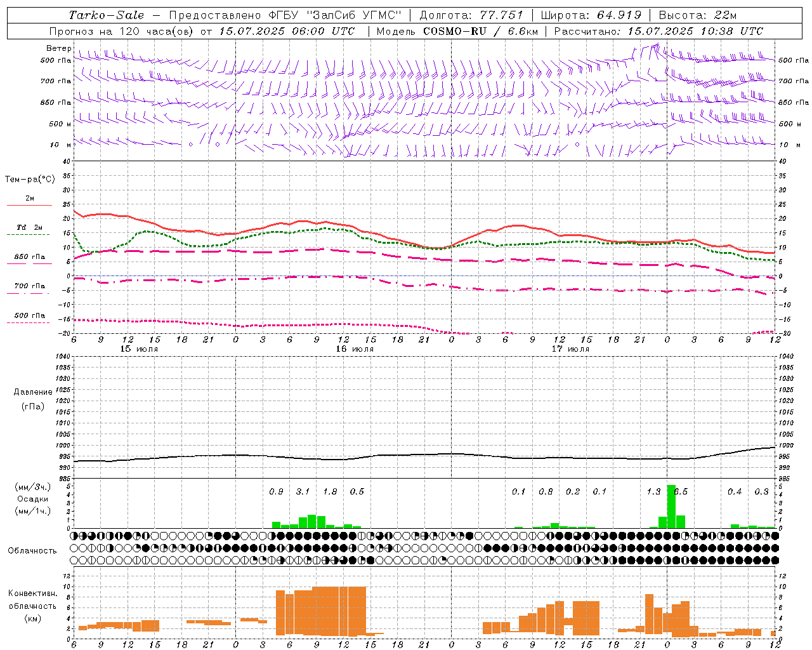Click the Конвективн. panel label

(32, 593)
